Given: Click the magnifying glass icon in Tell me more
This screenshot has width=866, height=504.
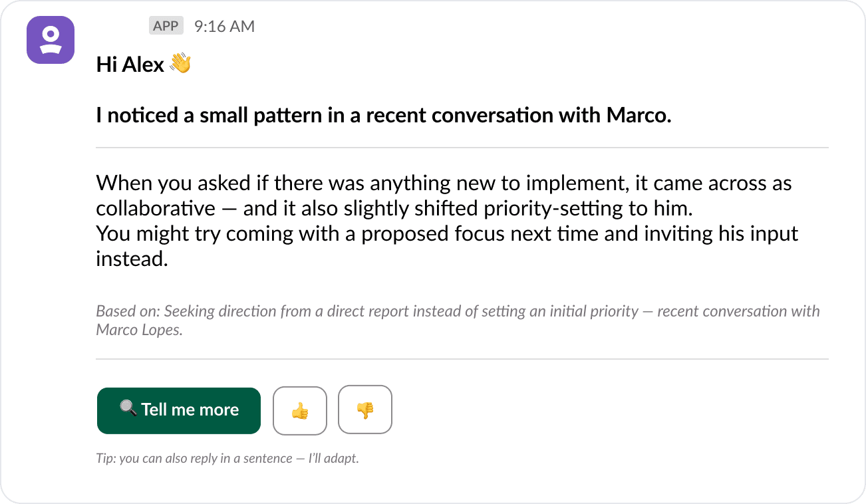Looking at the screenshot, I should click(x=128, y=408).
